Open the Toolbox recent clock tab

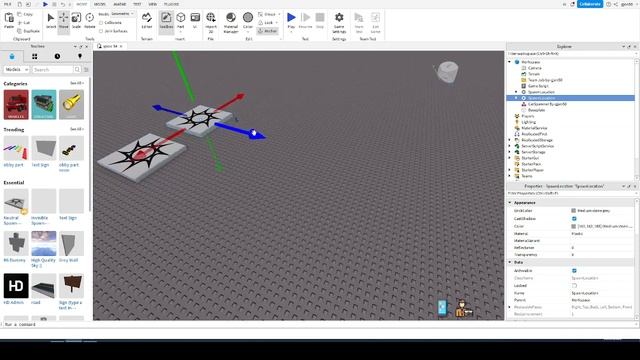[57, 56]
